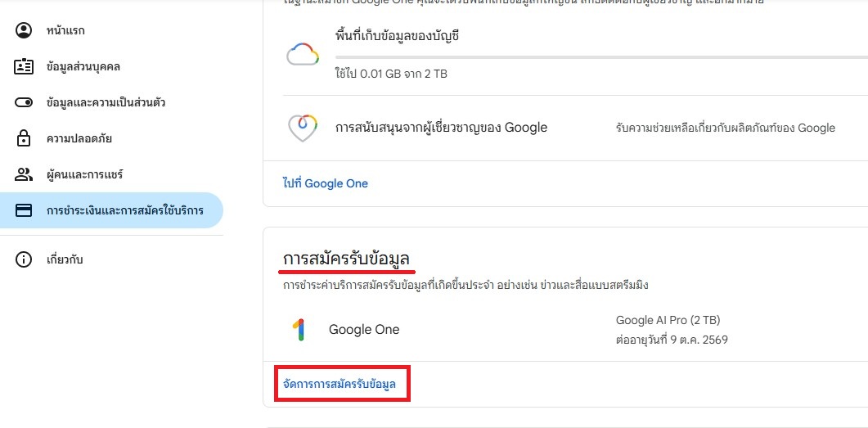Open หน้าแรก in the sidebar
Image resolution: width=868 pixels, height=428 pixels.
point(65,31)
